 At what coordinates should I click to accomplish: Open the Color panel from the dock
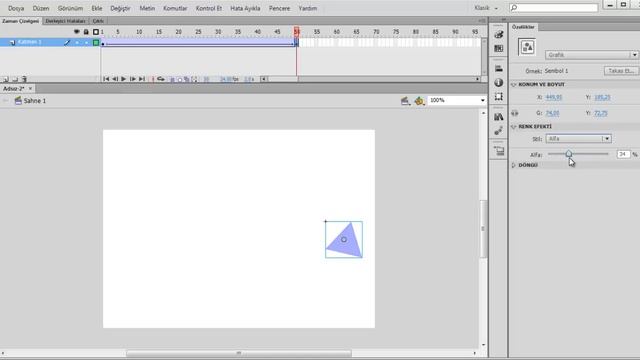[x=498, y=35]
